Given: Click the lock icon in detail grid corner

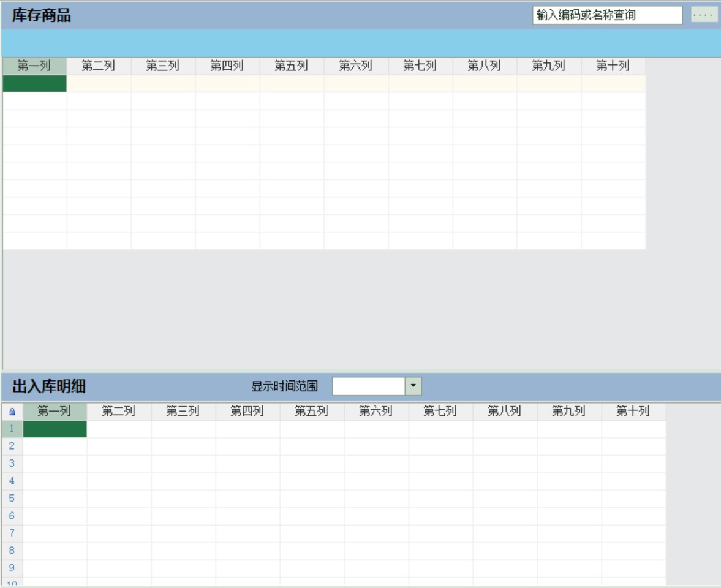Looking at the screenshot, I should 12,412.
